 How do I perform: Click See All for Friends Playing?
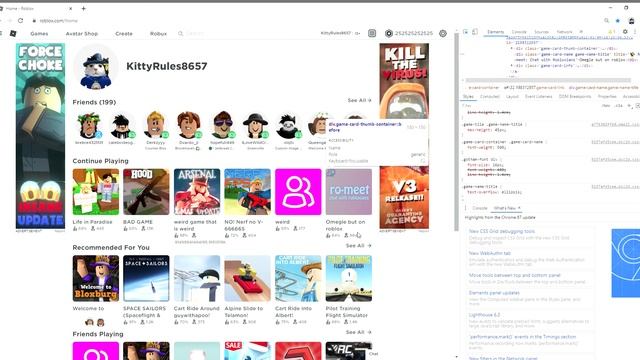[358, 332]
